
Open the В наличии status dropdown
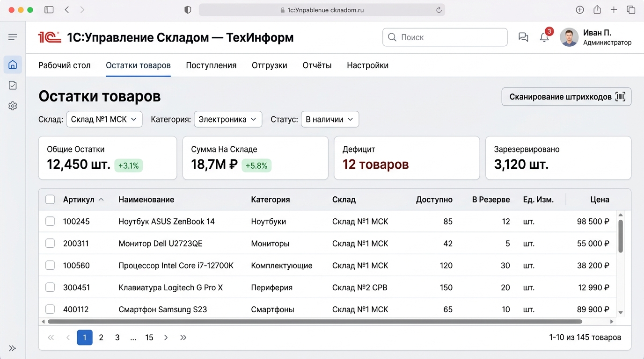click(x=330, y=119)
